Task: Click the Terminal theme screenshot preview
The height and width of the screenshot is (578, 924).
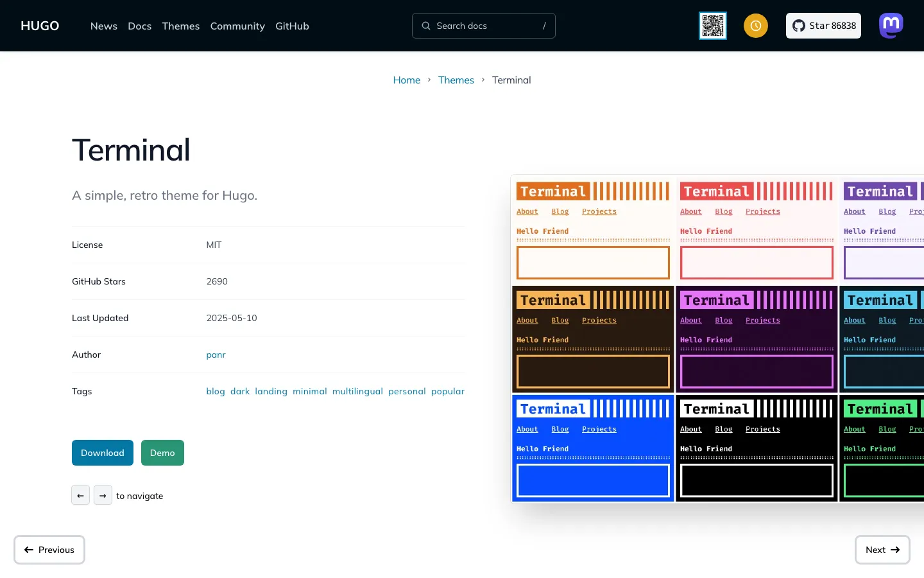Action: (717, 338)
